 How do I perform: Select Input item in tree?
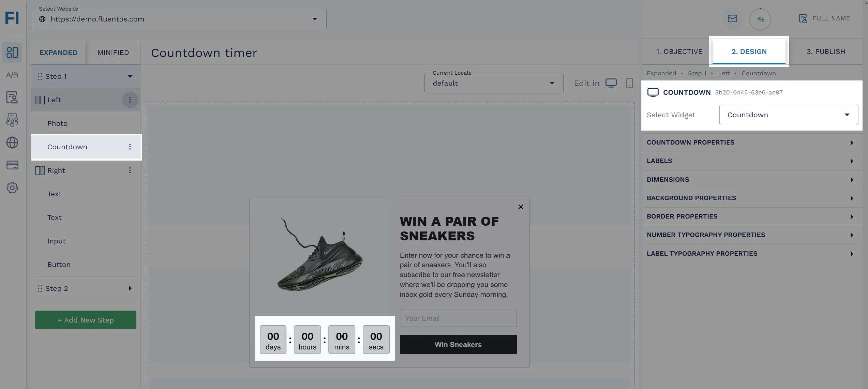click(86, 241)
